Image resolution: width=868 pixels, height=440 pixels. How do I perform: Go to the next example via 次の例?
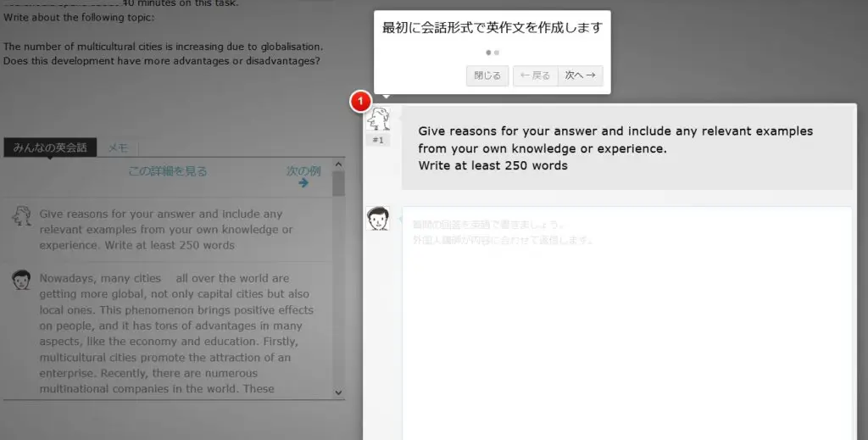[303, 170]
